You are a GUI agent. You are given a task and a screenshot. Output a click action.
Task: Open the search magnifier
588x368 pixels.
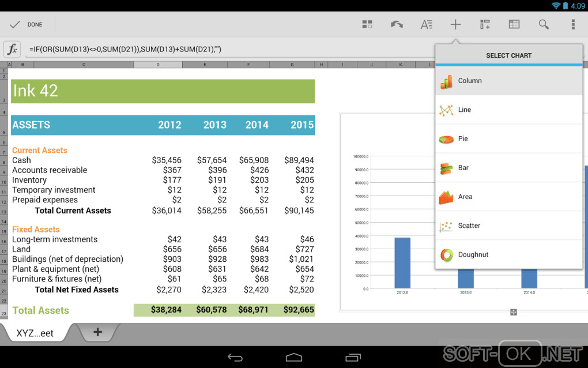[x=544, y=25]
